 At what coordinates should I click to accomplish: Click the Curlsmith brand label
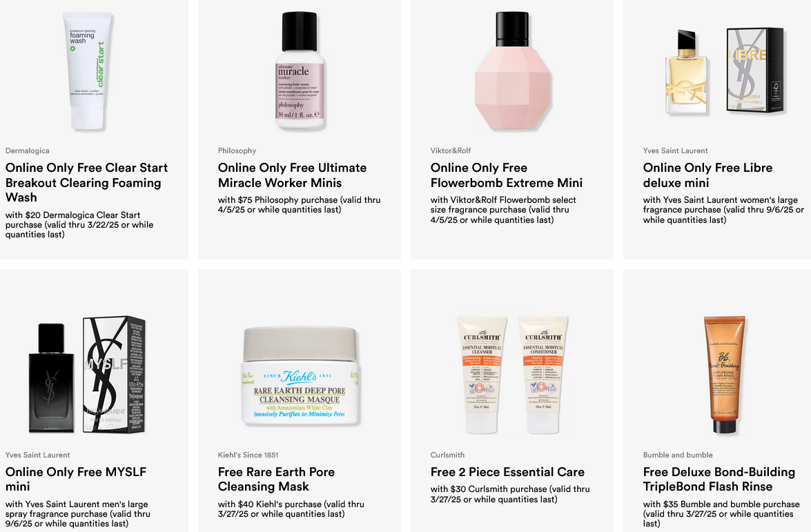pyautogui.click(x=447, y=455)
